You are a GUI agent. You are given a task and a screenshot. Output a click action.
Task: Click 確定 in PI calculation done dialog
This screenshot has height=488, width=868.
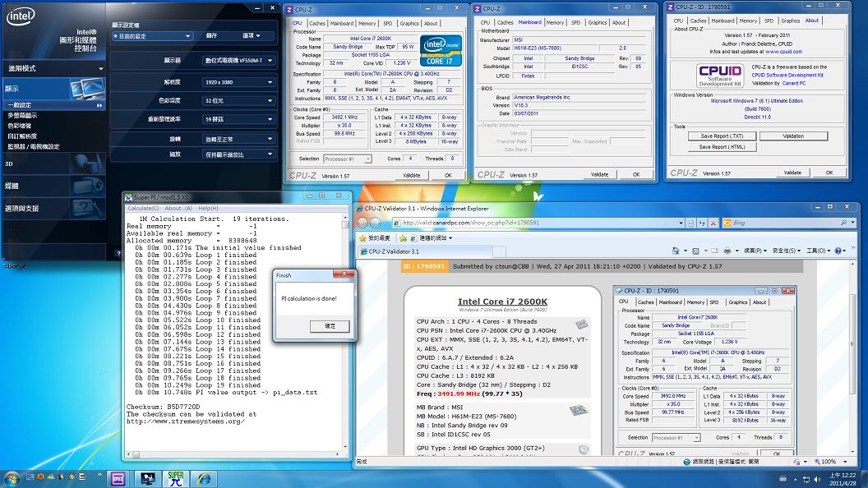coord(330,326)
